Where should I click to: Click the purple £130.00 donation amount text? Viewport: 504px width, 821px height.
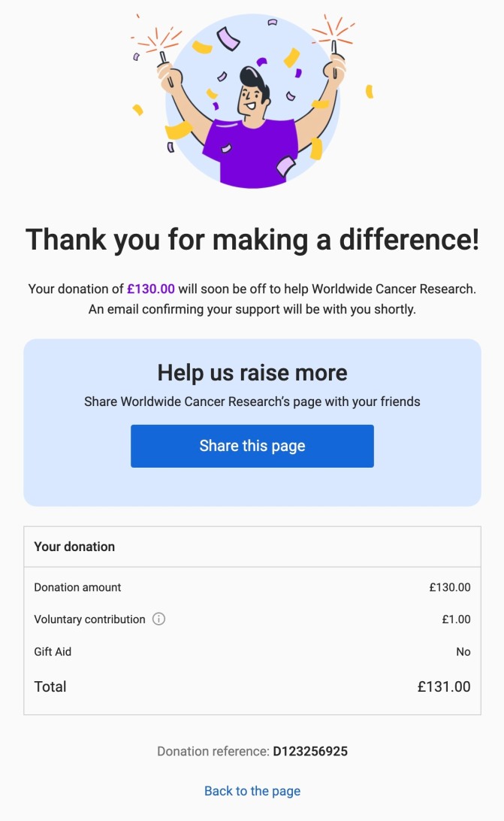[151, 289]
